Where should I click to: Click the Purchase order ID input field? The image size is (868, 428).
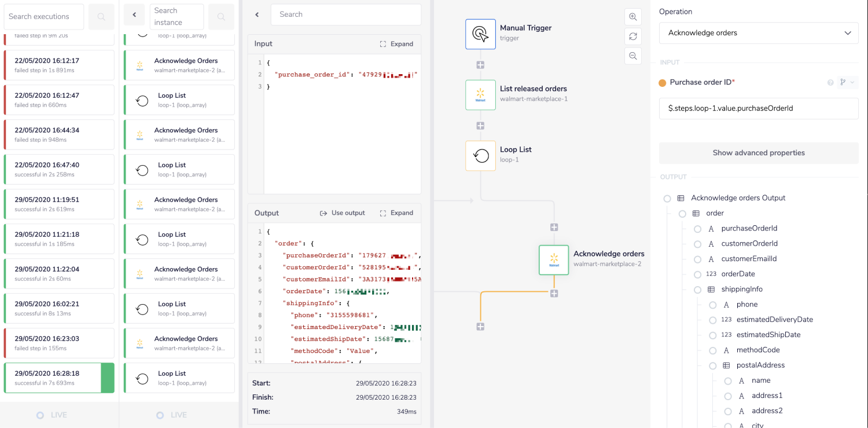click(x=758, y=108)
